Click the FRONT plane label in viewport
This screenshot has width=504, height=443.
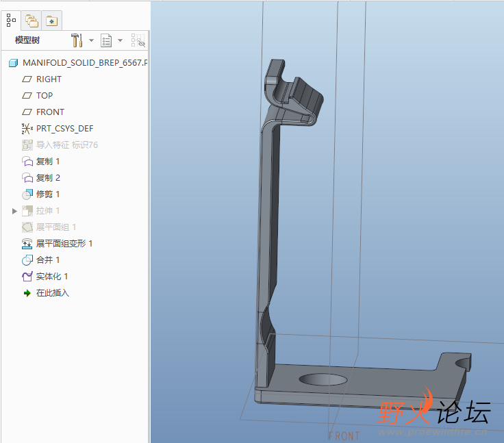pyautogui.click(x=344, y=436)
